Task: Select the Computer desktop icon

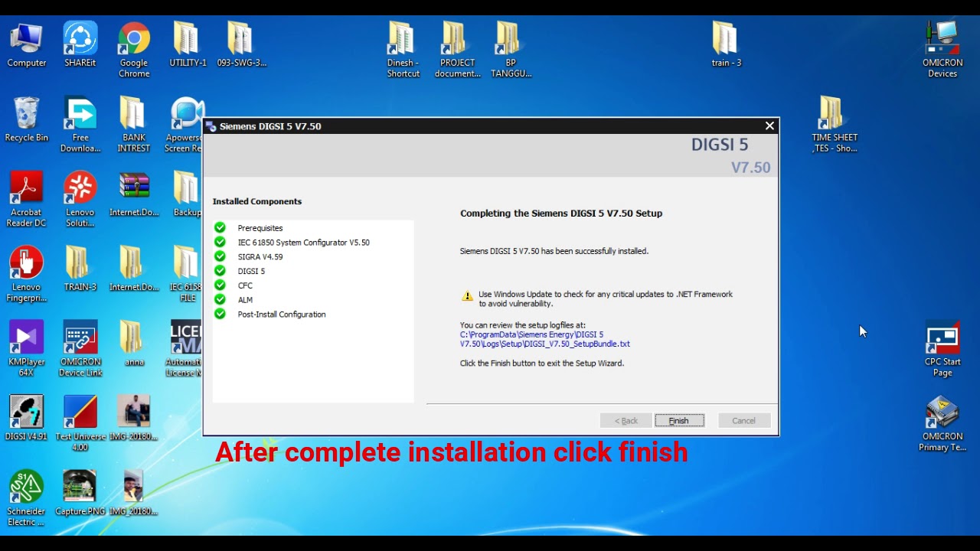Action: point(27,45)
